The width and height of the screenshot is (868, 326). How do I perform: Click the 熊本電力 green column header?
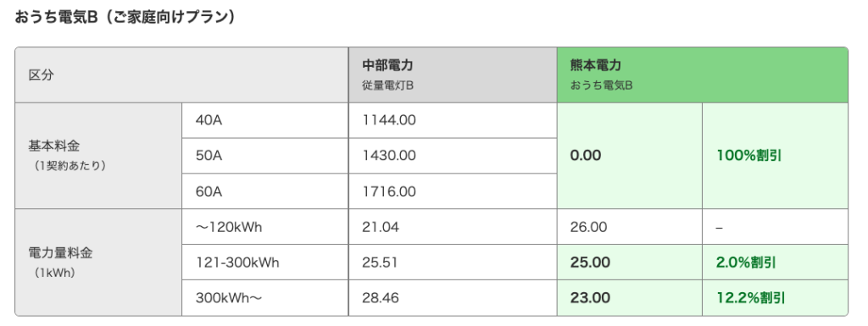(x=703, y=75)
